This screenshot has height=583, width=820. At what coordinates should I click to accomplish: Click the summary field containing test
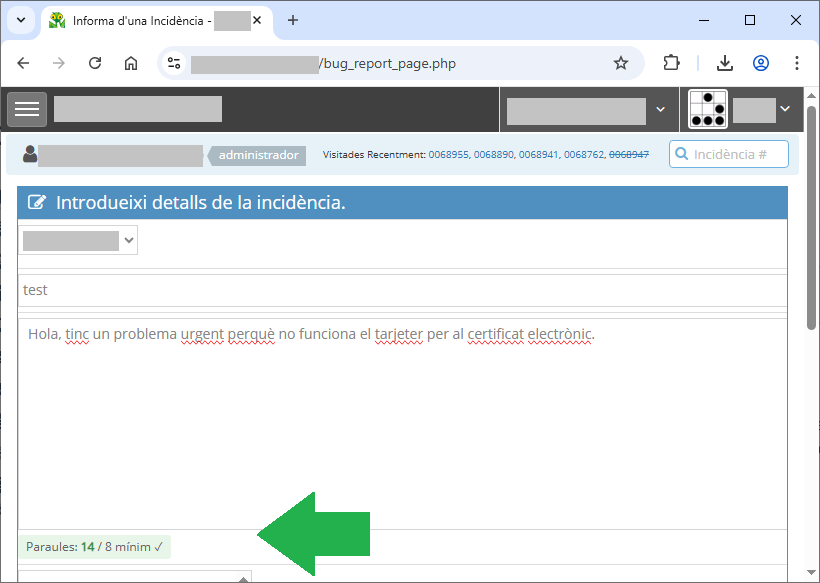pyautogui.click(x=400, y=290)
